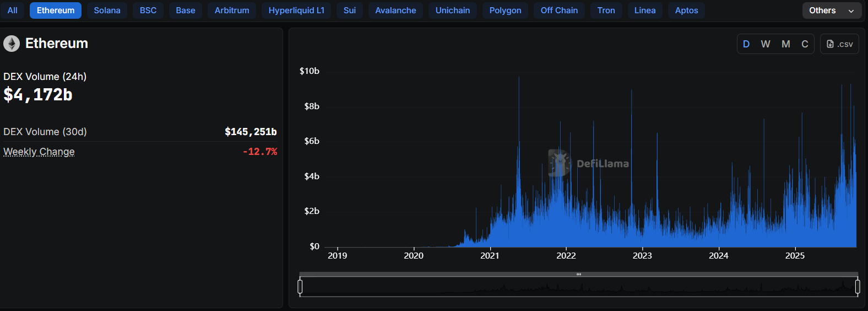Open the Others chains dropdown
Viewport: 868px width, 311px height.
[x=831, y=10]
